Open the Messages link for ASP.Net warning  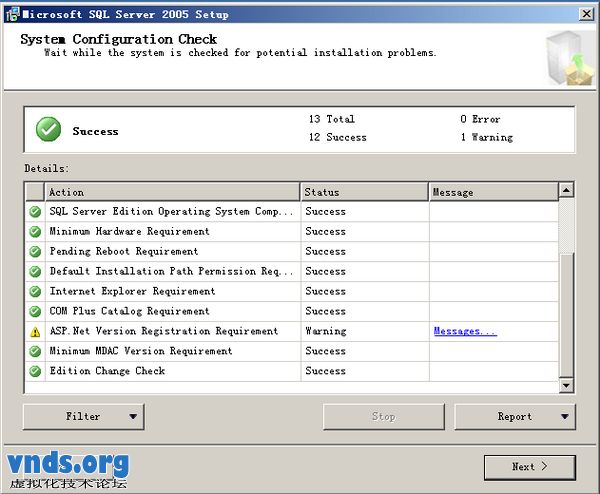pos(465,331)
